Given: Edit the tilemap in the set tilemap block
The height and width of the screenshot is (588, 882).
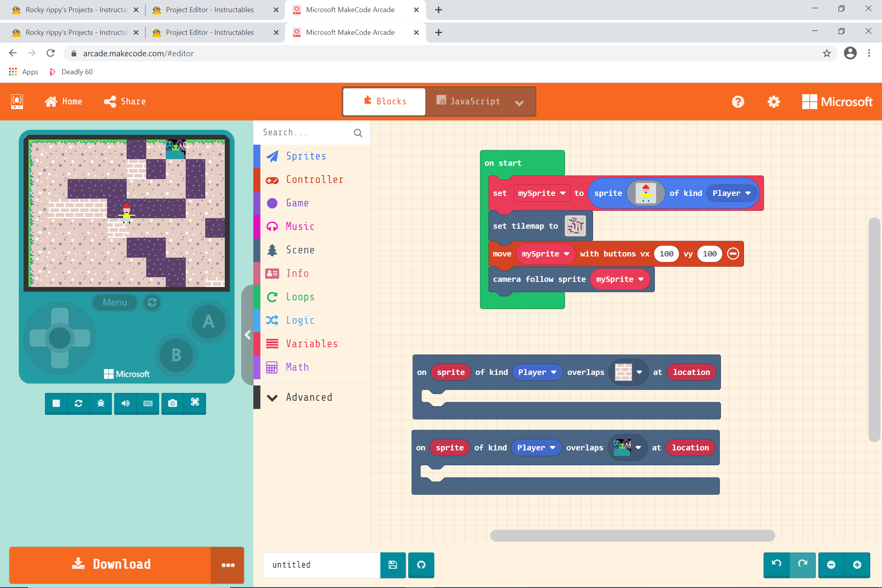Looking at the screenshot, I should pyautogui.click(x=575, y=226).
